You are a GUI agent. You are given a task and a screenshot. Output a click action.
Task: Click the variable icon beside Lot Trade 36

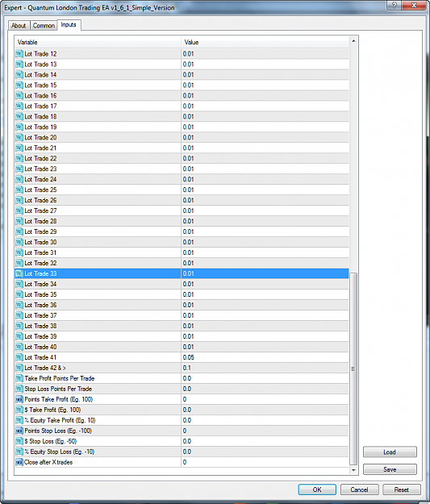coord(19,305)
